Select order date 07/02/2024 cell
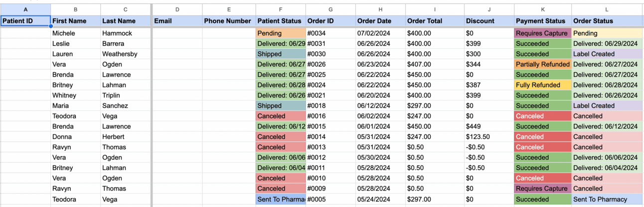 [x=380, y=33]
